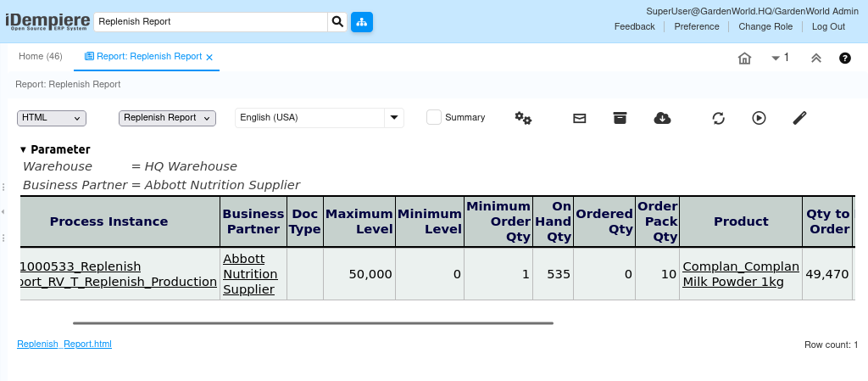Open the Replenish_Report.html link
The width and height of the screenshot is (868, 381).
pos(64,344)
